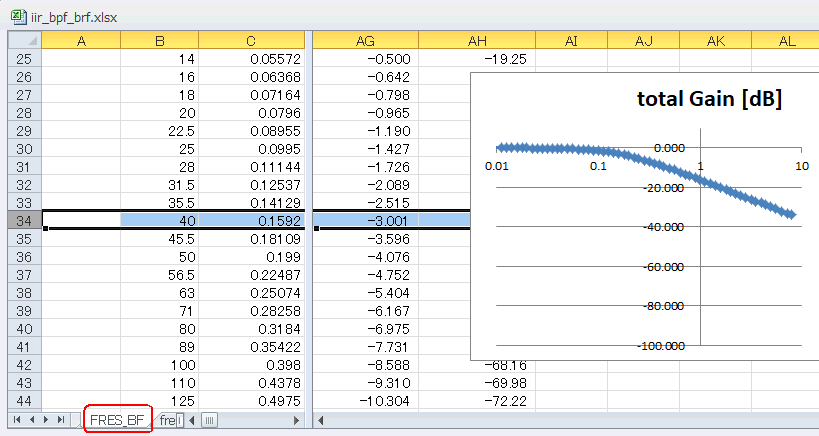The width and height of the screenshot is (819, 436).
Task: Go to previous sheet tab arrow
Action: click(x=31, y=420)
